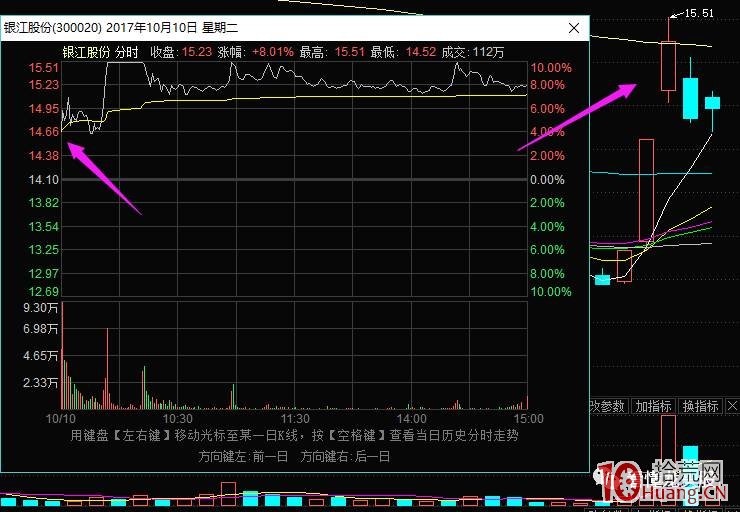Click the 13.25 price axis label
740x512 pixels.
click(x=44, y=250)
